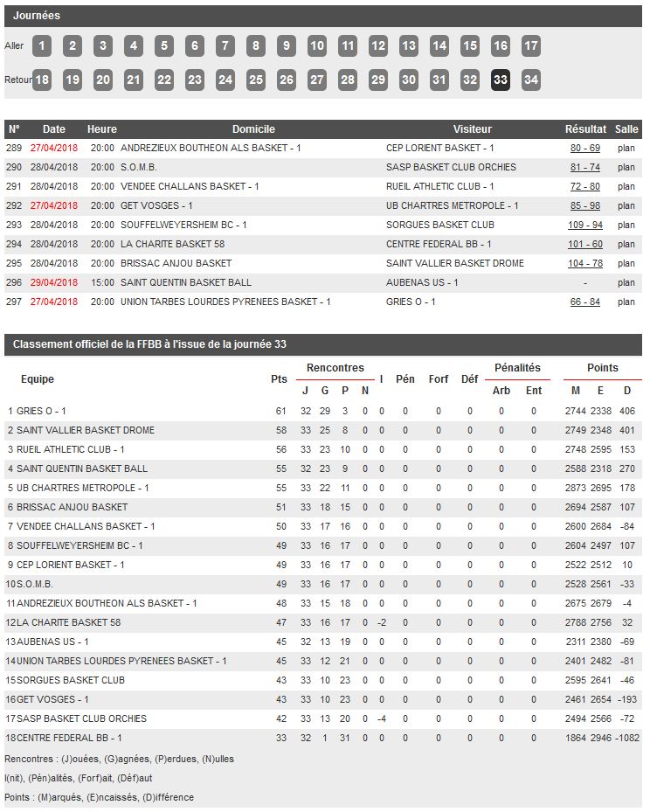Jump to matchday 34

530,80
